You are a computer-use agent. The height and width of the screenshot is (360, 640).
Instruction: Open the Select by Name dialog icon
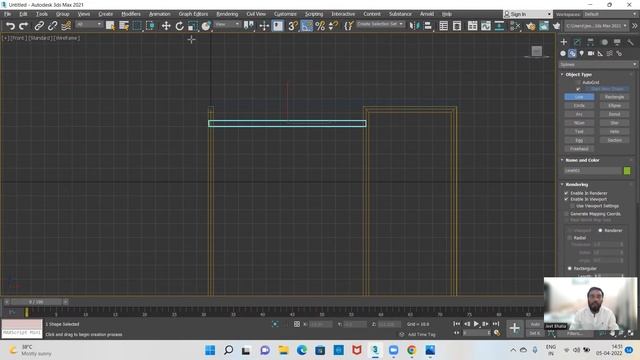tap(124, 26)
